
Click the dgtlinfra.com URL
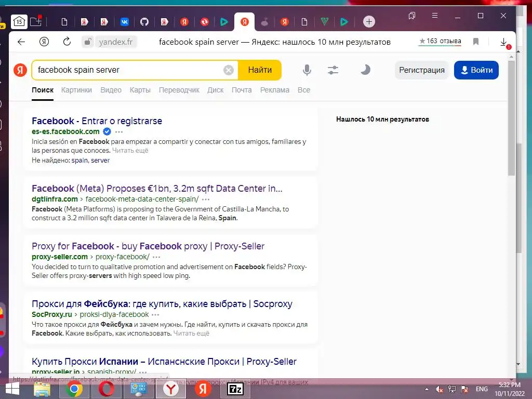[55, 199]
